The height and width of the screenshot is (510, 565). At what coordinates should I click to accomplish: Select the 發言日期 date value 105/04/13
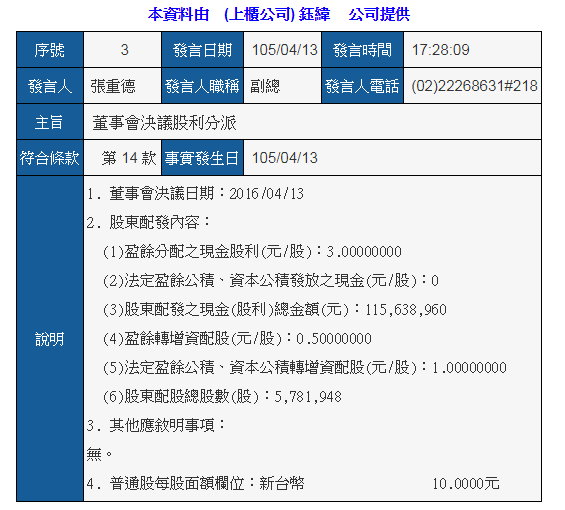point(284,50)
